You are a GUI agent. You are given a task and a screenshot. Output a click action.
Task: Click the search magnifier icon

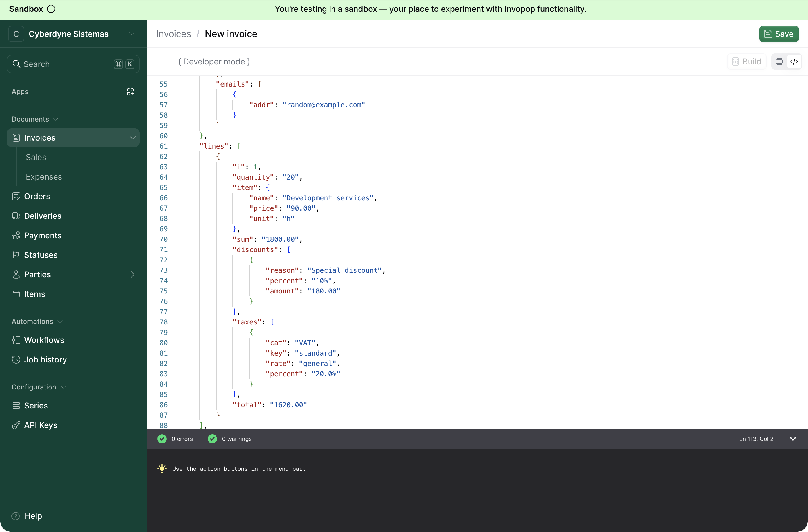click(16, 64)
